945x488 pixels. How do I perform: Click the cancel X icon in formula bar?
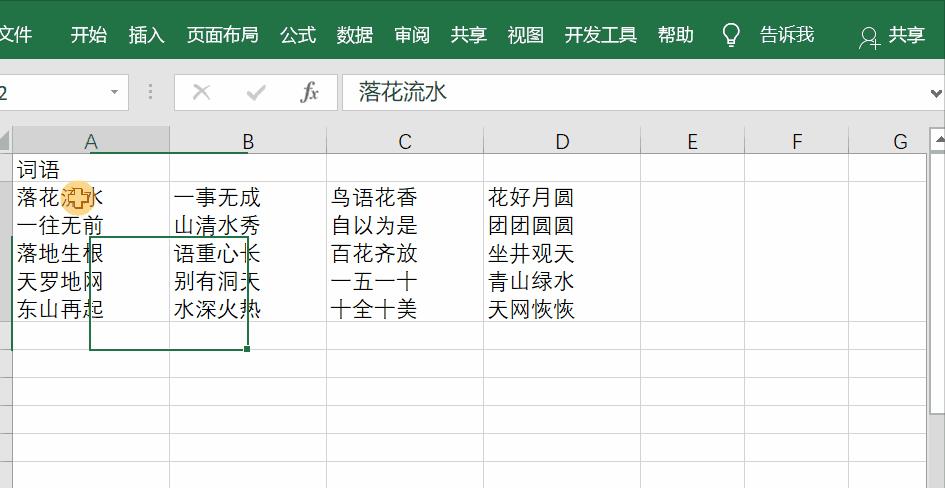click(202, 93)
